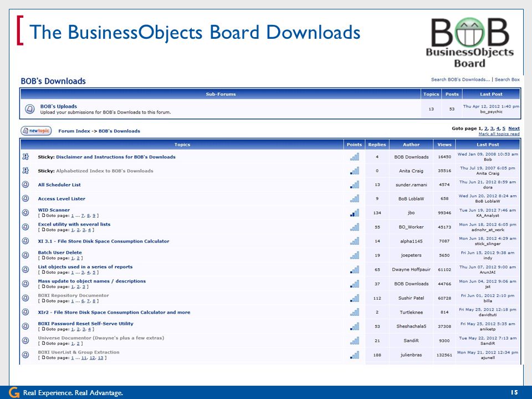This screenshot has width=532, height=399.
Task: Go to the Forum Index link
Action: 74,131
